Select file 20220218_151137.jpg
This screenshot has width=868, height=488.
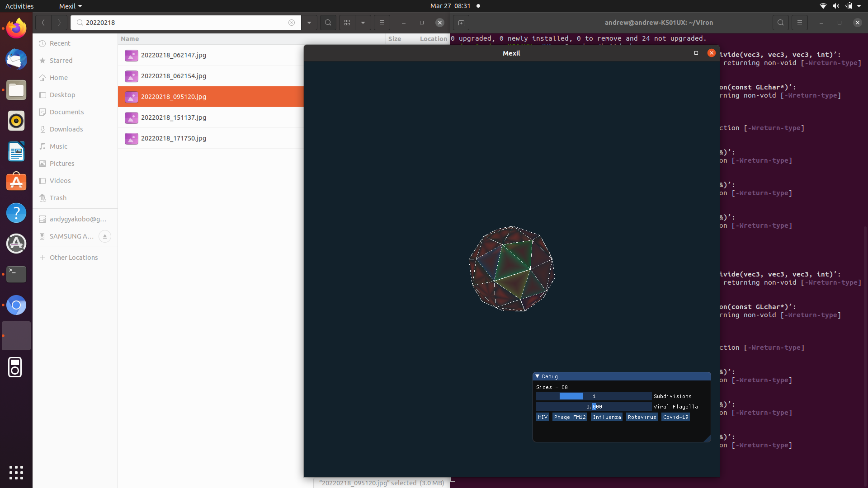(174, 117)
